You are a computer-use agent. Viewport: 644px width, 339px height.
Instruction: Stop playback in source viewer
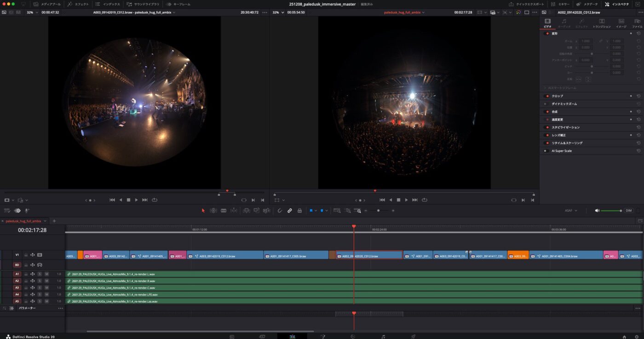129,200
